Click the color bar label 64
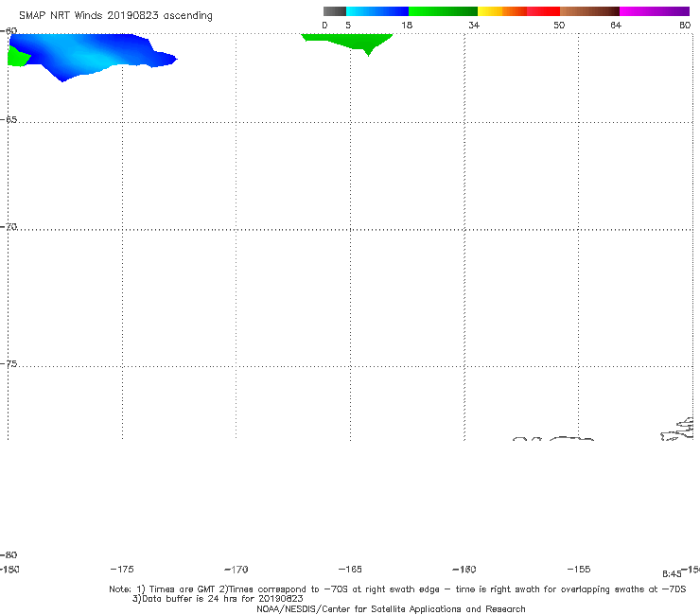The height and width of the screenshot is (615, 700). tap(616, 25)
